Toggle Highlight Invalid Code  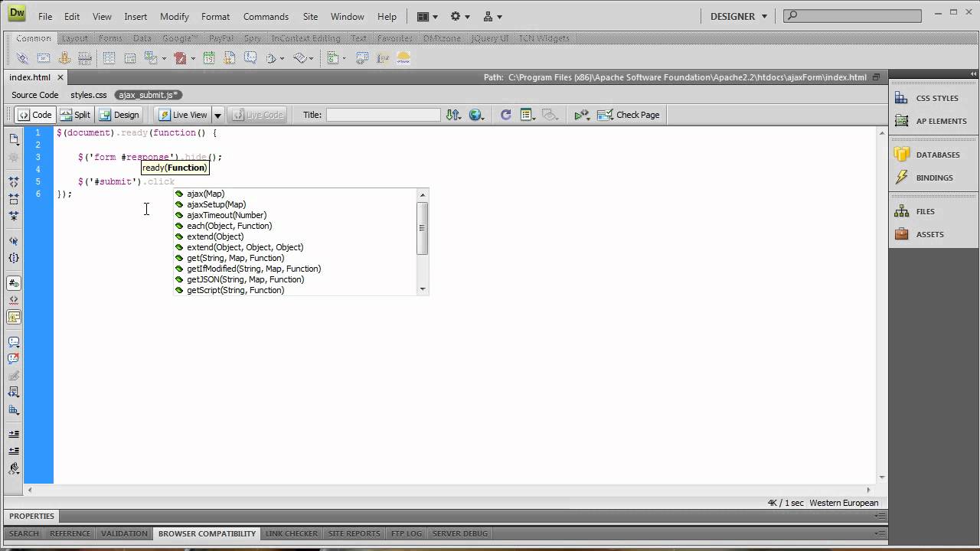(14, 299)
